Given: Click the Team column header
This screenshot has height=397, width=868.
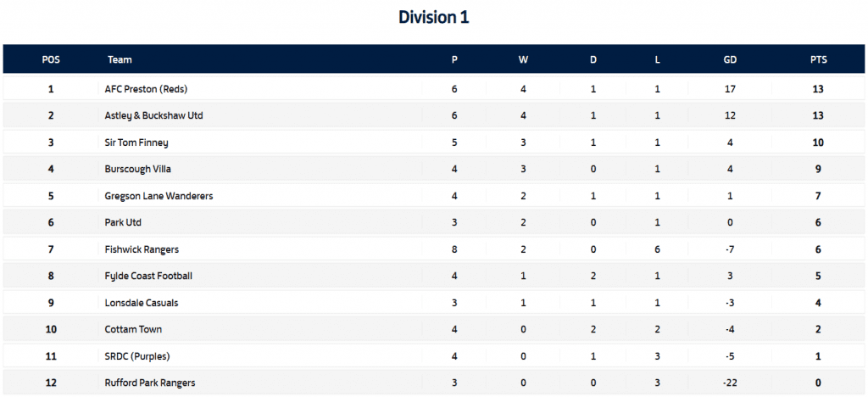Looking at the screenshot, I should 120,60.
